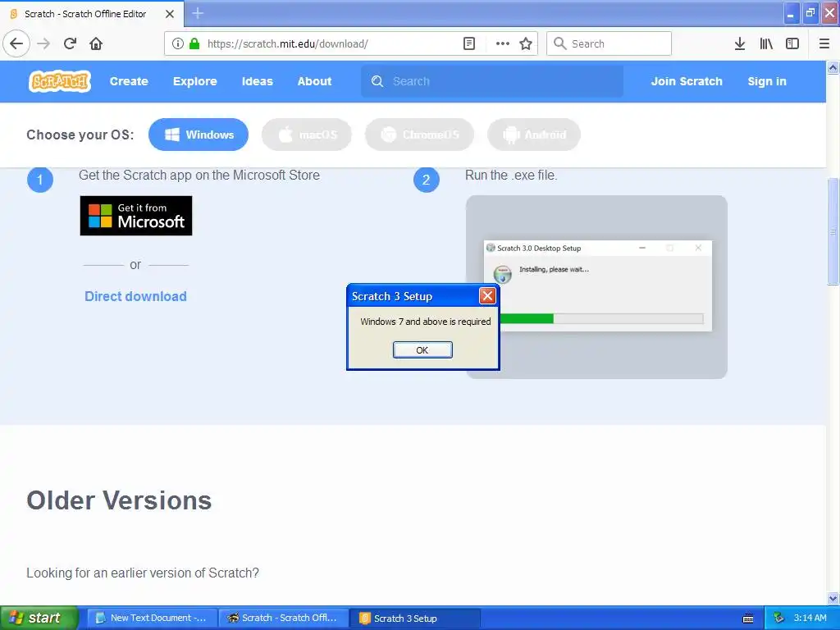
Task: Click Sign in link
Action: [x=767, y=81]
